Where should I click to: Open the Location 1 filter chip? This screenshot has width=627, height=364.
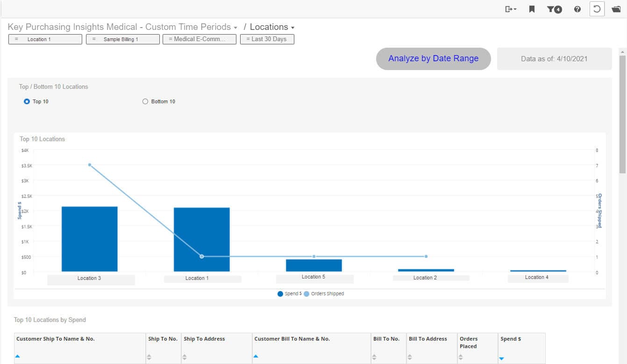pyautogui.click(x=45, y=39)
